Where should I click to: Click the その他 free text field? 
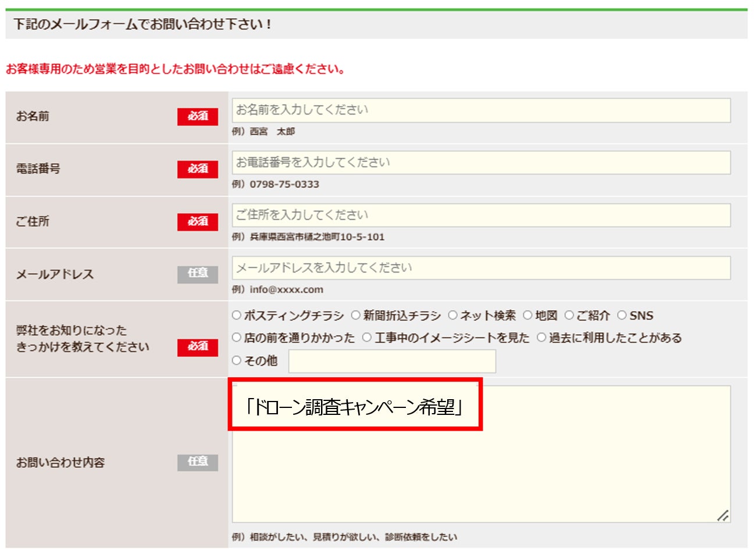(x=393, y=361)
